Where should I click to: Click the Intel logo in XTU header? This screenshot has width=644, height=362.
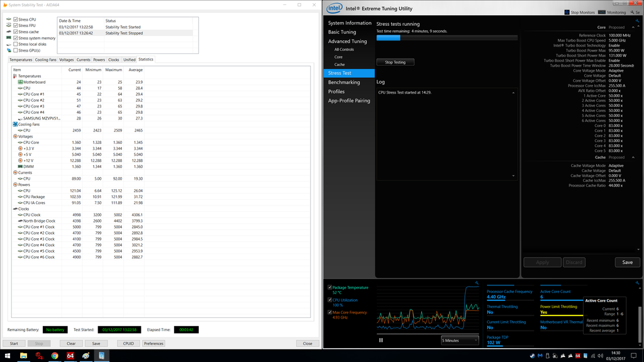[334, 8]
